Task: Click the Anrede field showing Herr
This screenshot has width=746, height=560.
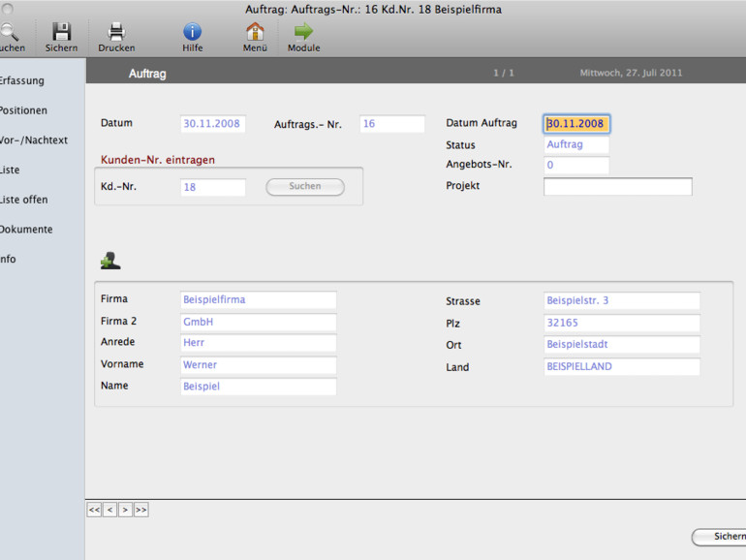Action: click(259, 343)
